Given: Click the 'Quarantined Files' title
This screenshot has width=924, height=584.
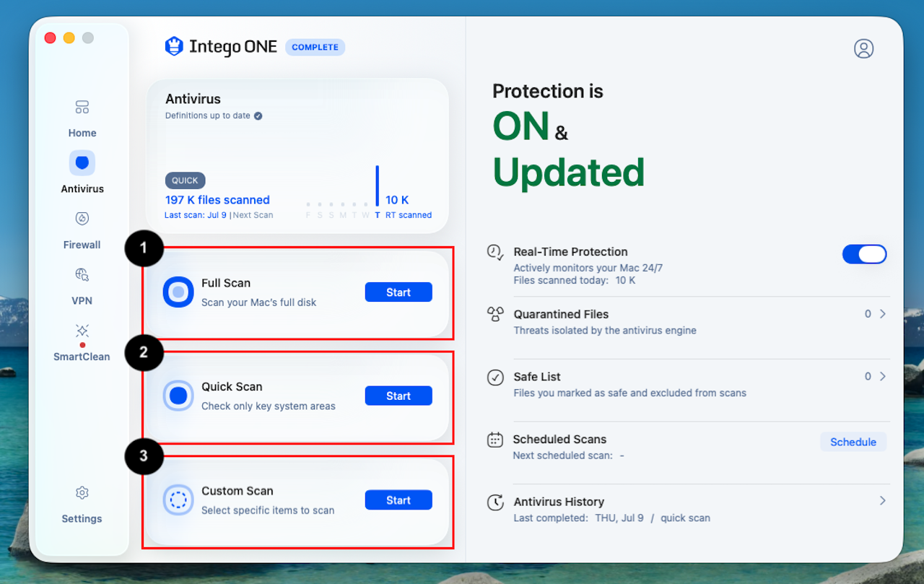Looking at the screenshot, I should pos(561,314).
